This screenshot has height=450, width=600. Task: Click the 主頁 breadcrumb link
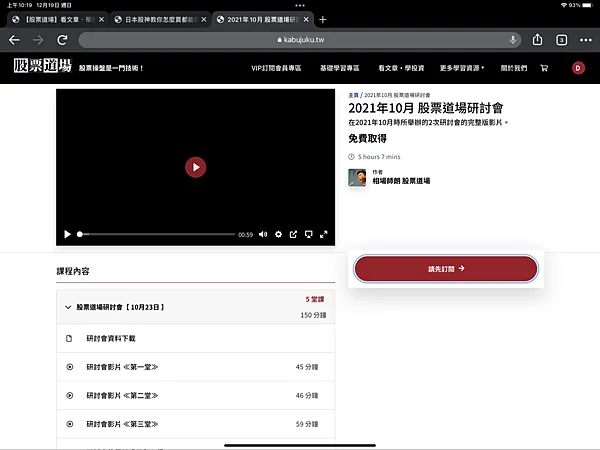(353, 95)
